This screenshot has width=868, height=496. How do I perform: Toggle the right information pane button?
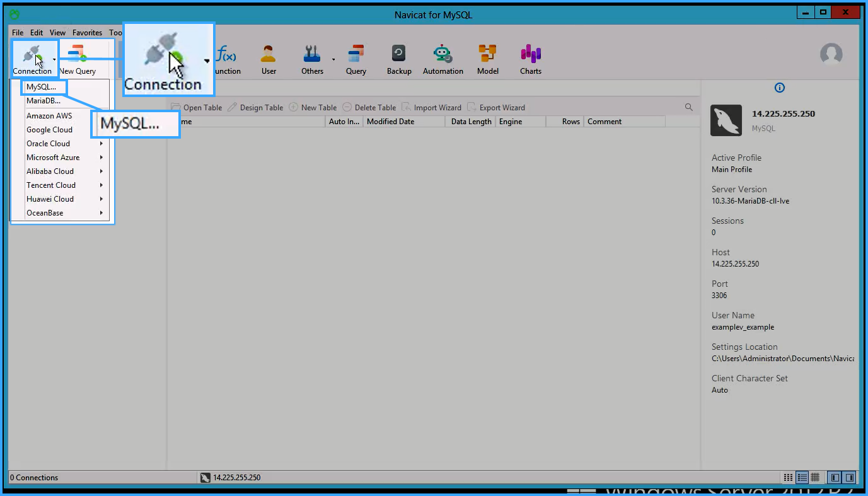click(850, 478)
